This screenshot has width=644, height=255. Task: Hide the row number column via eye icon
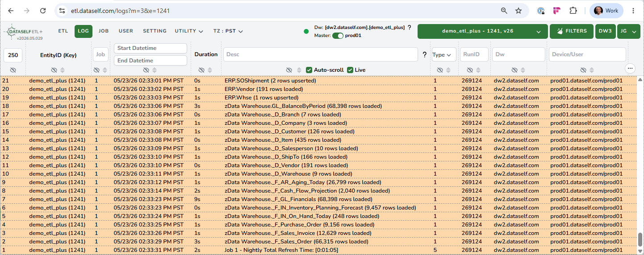click(x=13, y=70)
